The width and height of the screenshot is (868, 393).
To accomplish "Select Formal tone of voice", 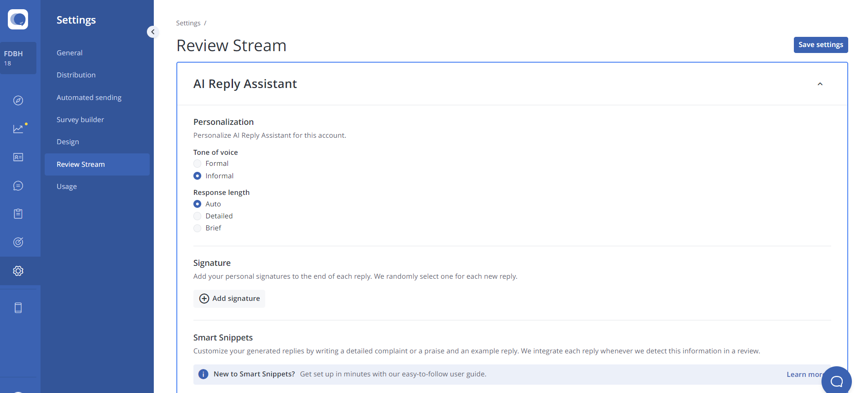I will (197, 164).
